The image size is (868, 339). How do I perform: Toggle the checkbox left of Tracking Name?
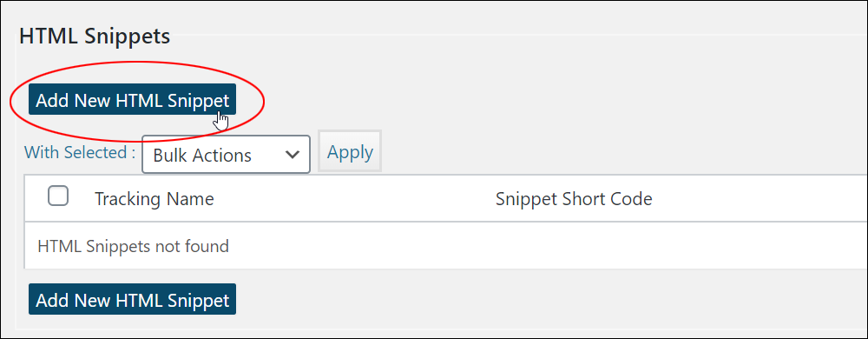tap(58, 196)
